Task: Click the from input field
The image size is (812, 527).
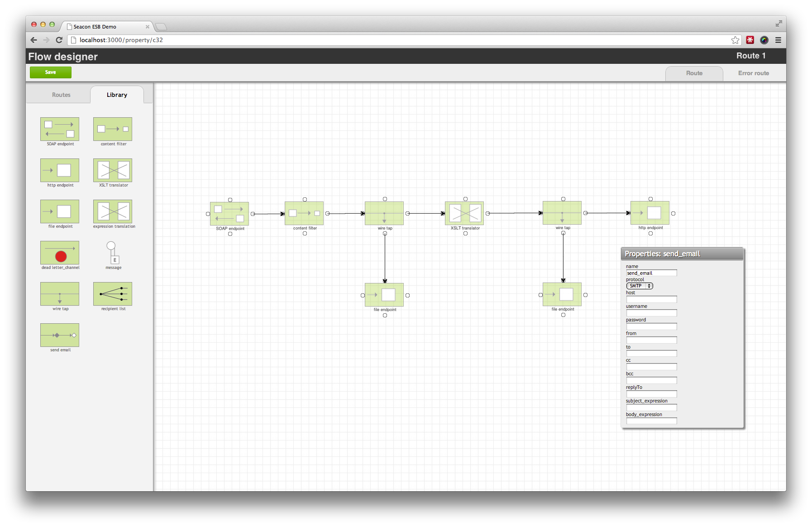Action: (651, 340)
